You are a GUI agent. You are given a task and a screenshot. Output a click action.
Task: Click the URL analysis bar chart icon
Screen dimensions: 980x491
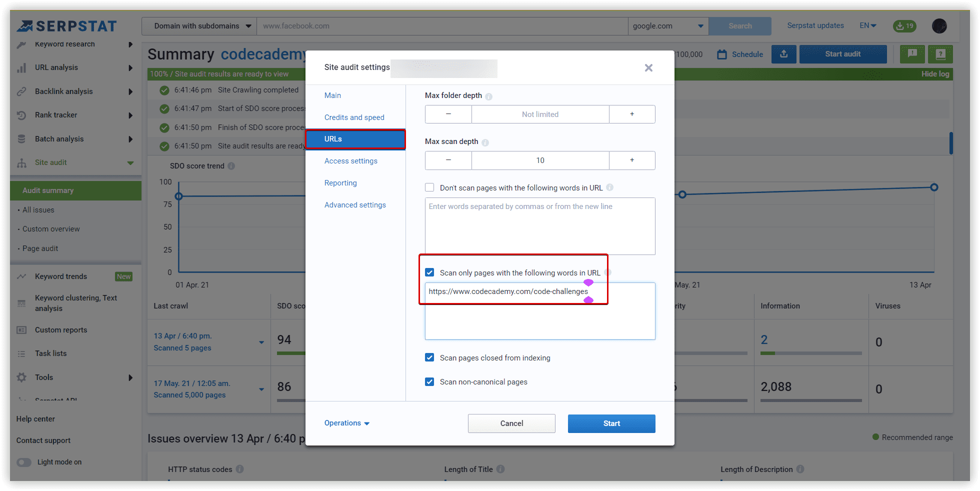tap(21, 68)
